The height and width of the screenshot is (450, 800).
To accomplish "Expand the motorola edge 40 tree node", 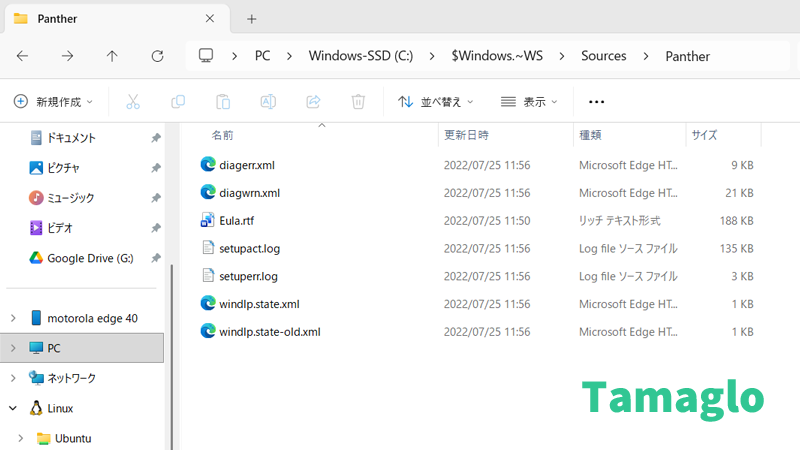I will (x=13, y=318).
